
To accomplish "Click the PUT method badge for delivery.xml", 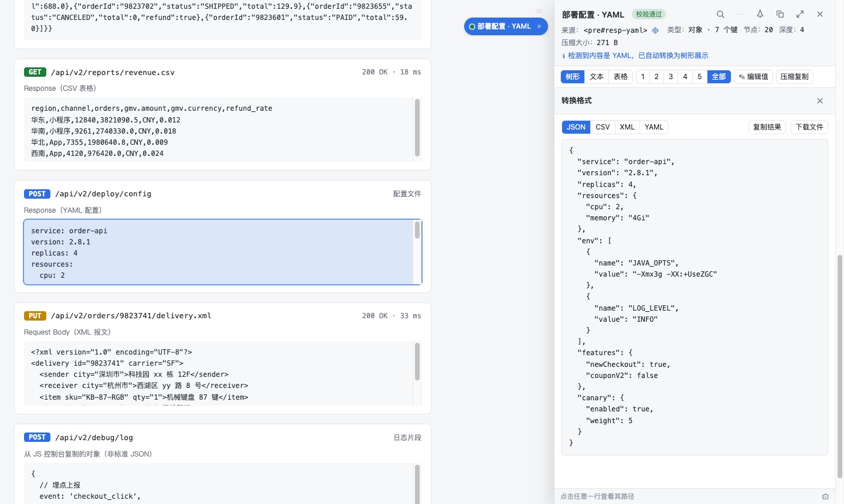I will point(35,316).
